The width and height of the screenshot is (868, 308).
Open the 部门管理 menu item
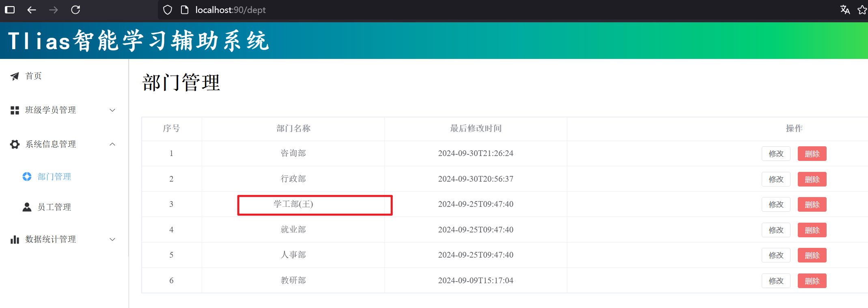click(x=54, y=177)
